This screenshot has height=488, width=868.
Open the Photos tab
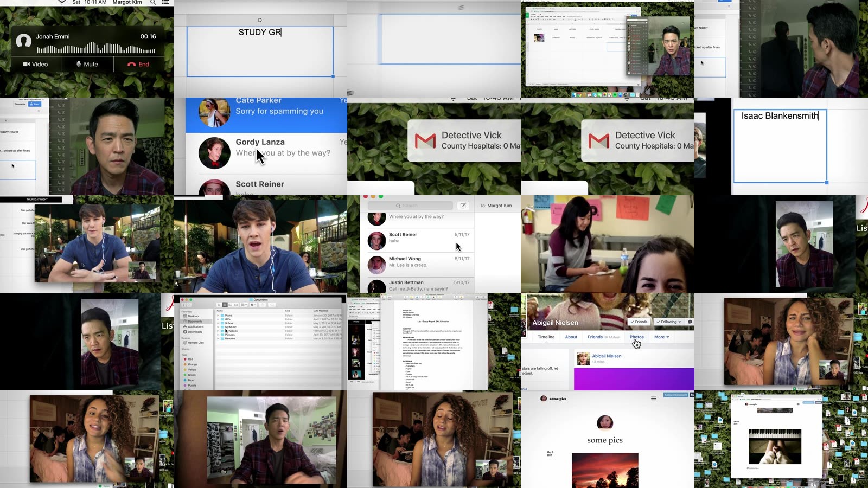637,337
